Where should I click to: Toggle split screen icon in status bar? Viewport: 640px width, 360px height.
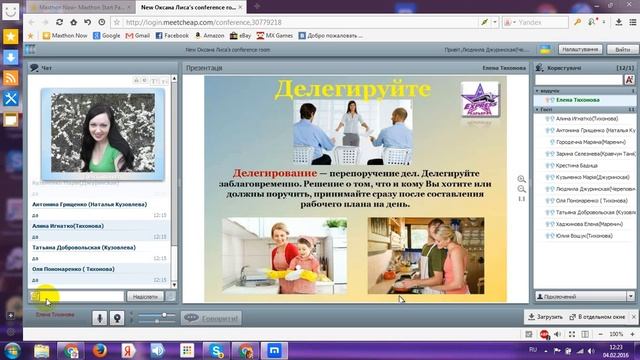(x=585, y=334)
